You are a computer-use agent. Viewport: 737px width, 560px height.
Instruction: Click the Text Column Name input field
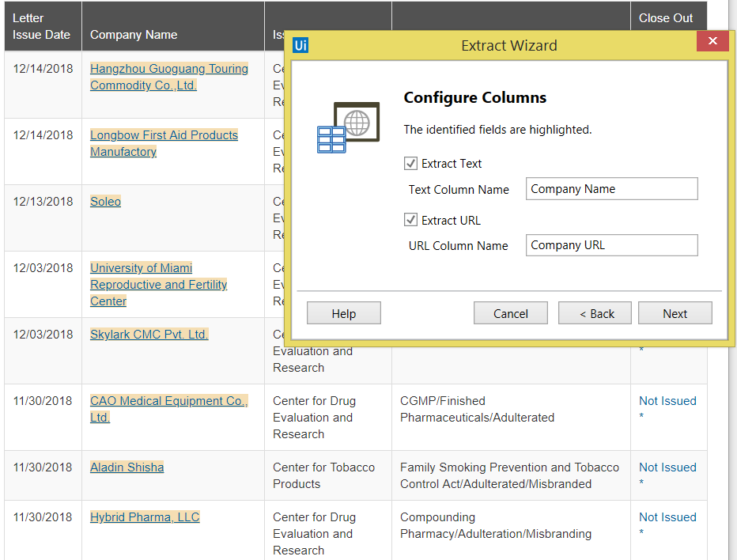pos(611,189)
